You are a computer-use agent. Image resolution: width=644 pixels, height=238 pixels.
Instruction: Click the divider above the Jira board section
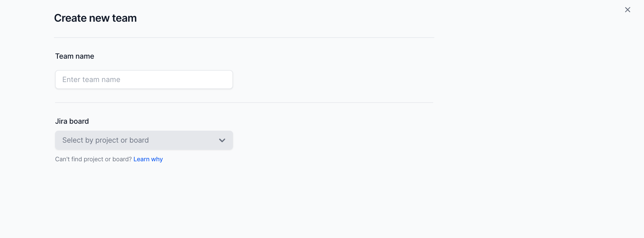point(244,103)
